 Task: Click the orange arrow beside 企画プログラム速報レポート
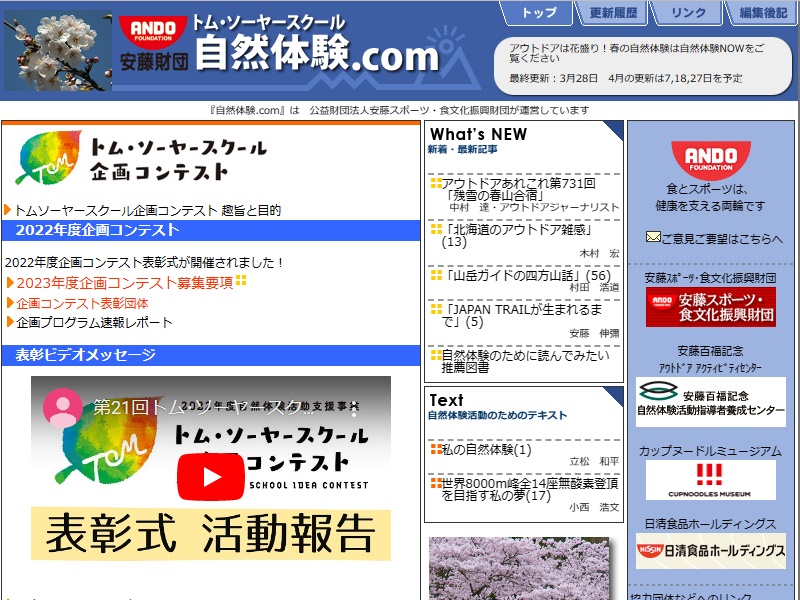(10, 322)
